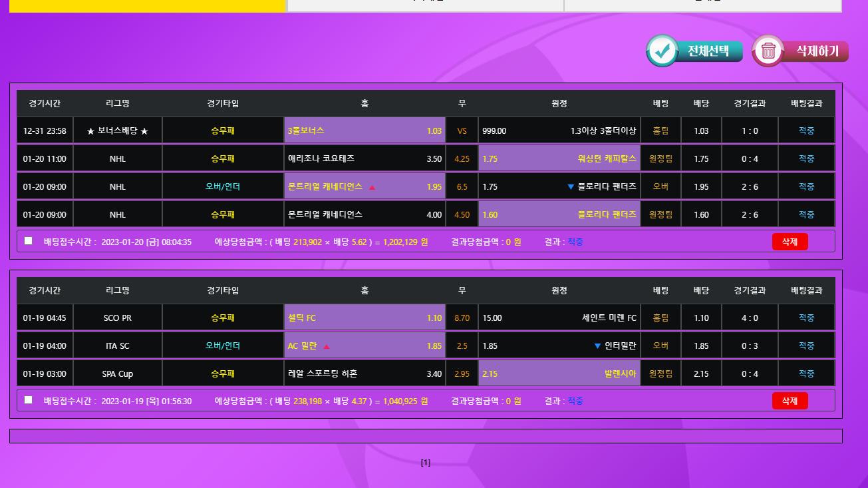Viewport: 868px width, 488px height.
Task: Click 경기결과 column header in first table
Action: (750, 104)
